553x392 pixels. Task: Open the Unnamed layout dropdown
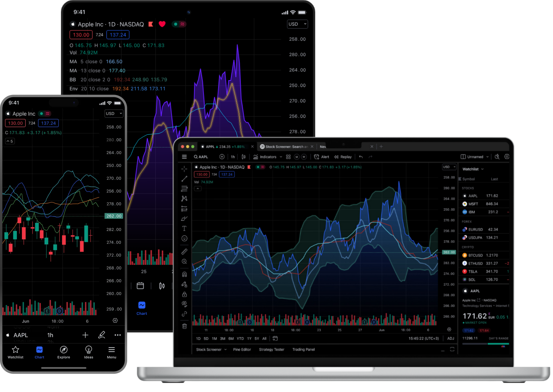(475, 157)
